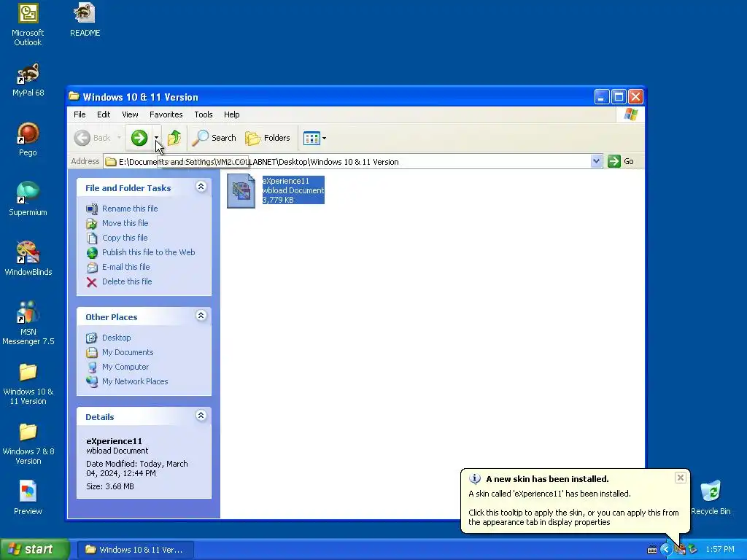Select the Recycle Bin desktop icon
This screenshot has width=747, height=560.
[711, 498]
